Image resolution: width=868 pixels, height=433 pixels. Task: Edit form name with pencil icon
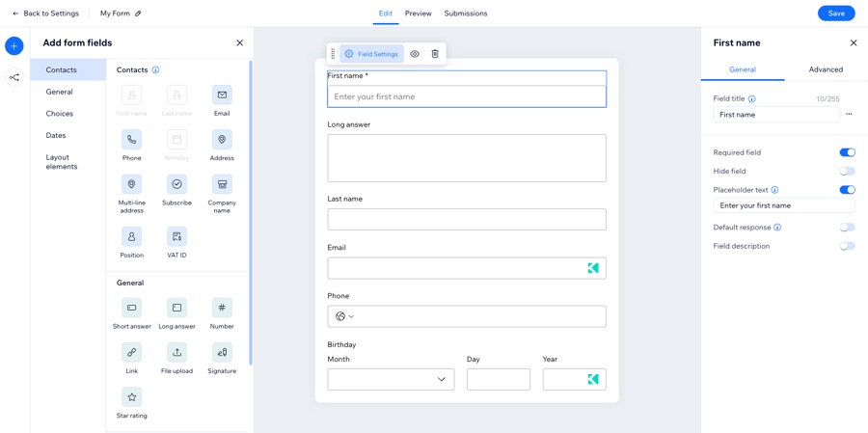pos(138,14)
